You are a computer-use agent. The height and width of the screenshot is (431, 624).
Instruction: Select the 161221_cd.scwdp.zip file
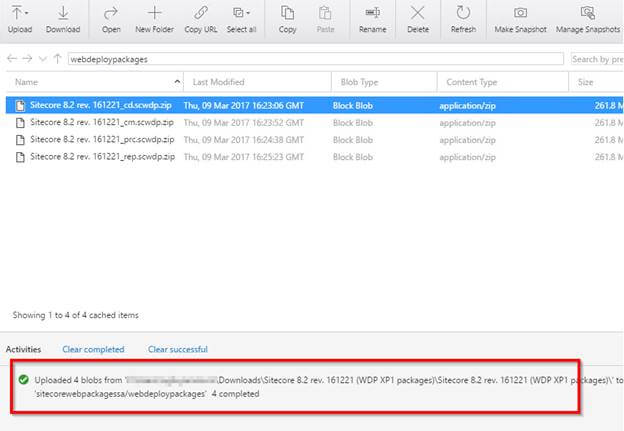[x=101, y=105]
